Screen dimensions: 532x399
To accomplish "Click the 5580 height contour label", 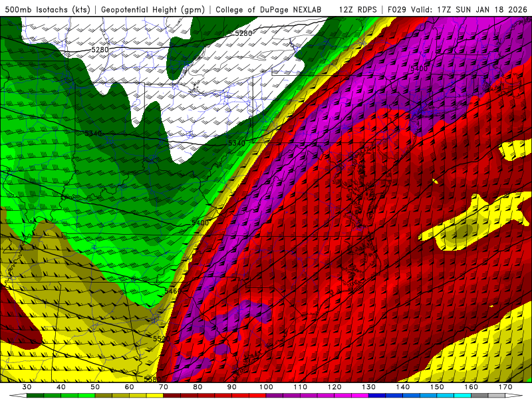I will (152, 378).
